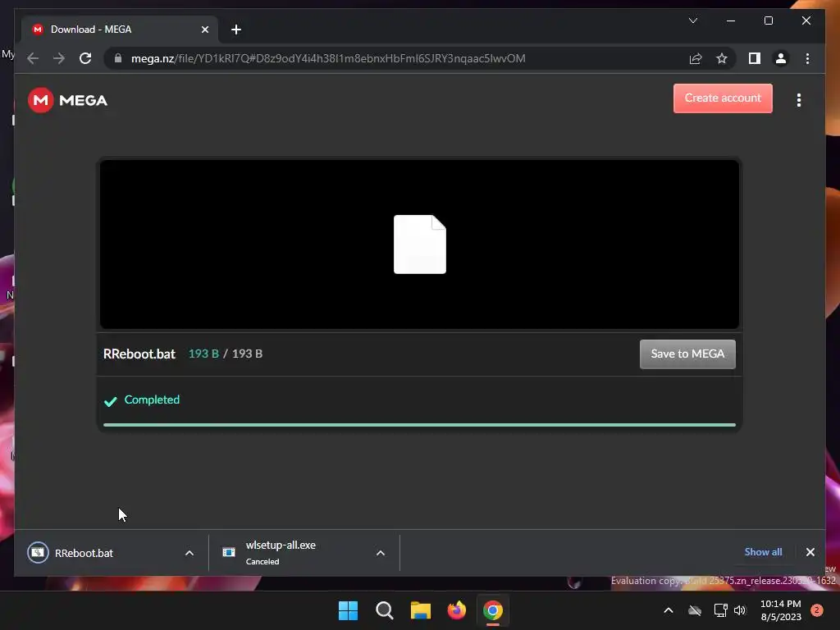
Task: Bookmark this page with the star icon
Action: [722, 58]
